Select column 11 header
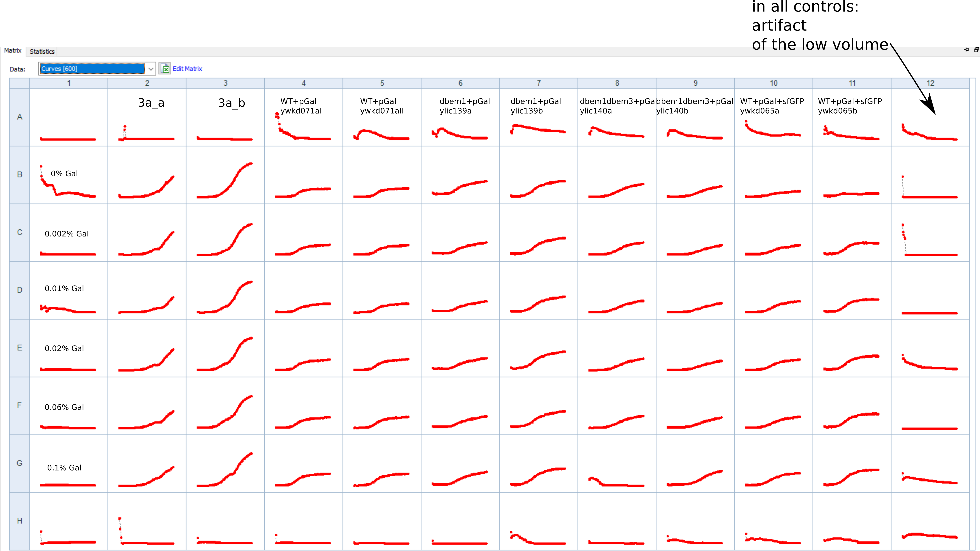The width and height of the screenshot is (980, 551). coord(852,83)
